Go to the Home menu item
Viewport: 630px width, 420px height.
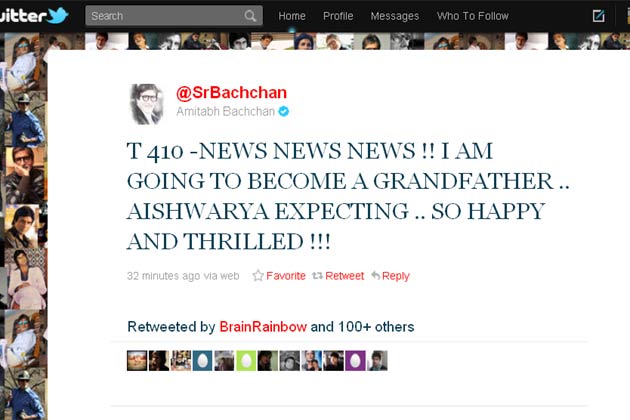pos(292,16)
